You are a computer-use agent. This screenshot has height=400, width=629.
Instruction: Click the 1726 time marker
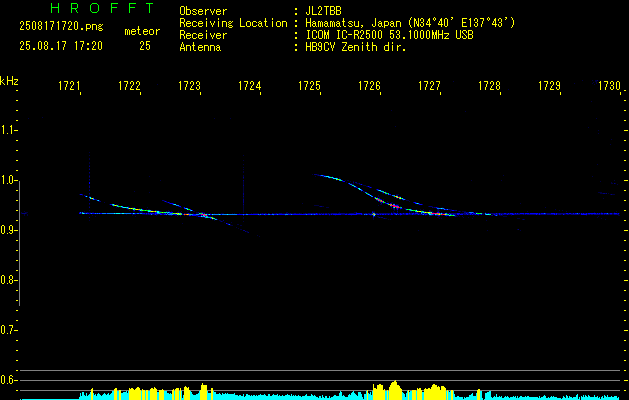(x=369, y=86)
